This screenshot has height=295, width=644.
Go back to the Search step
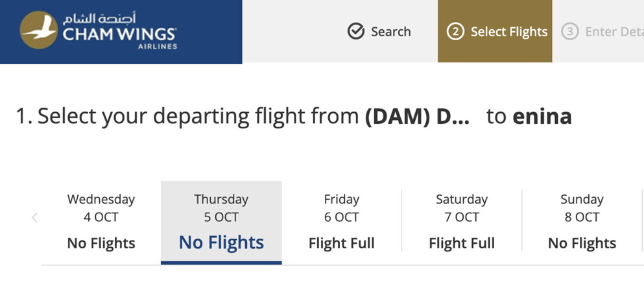(x=390, y=31)
